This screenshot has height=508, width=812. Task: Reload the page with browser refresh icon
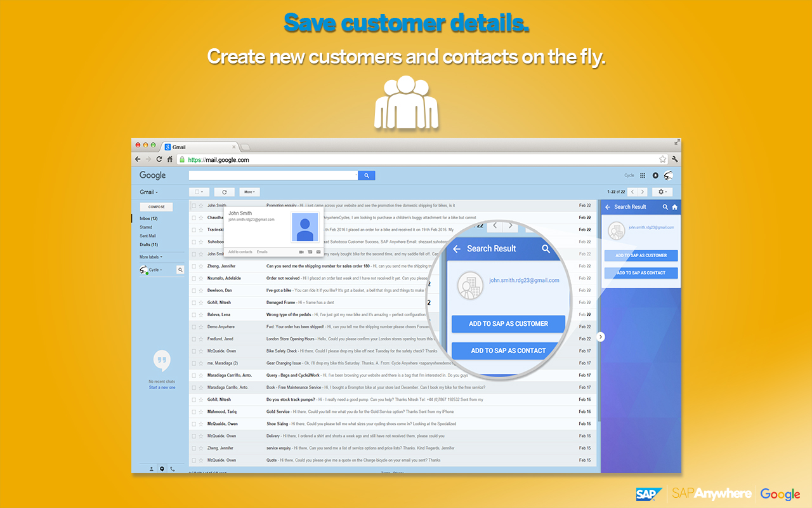click(159, 159)
